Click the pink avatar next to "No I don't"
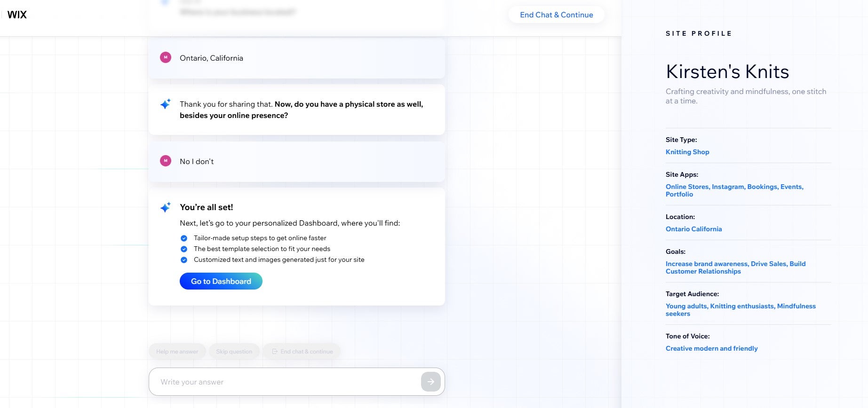Screen dimensions: 868x408 pyautogui.click(x=165, y=161)
